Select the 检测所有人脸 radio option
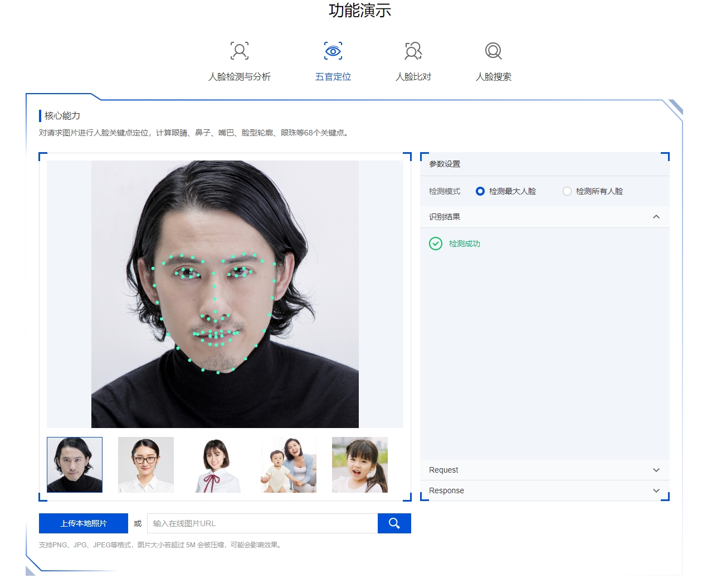Screen dimensions: 702x588 coord(567,191)
